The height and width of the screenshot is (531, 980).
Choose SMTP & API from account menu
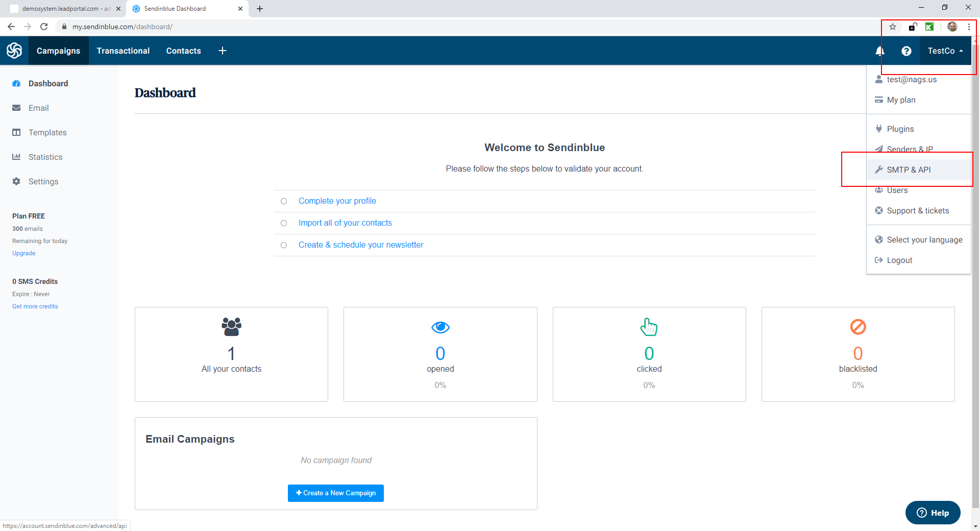point(909,170)
